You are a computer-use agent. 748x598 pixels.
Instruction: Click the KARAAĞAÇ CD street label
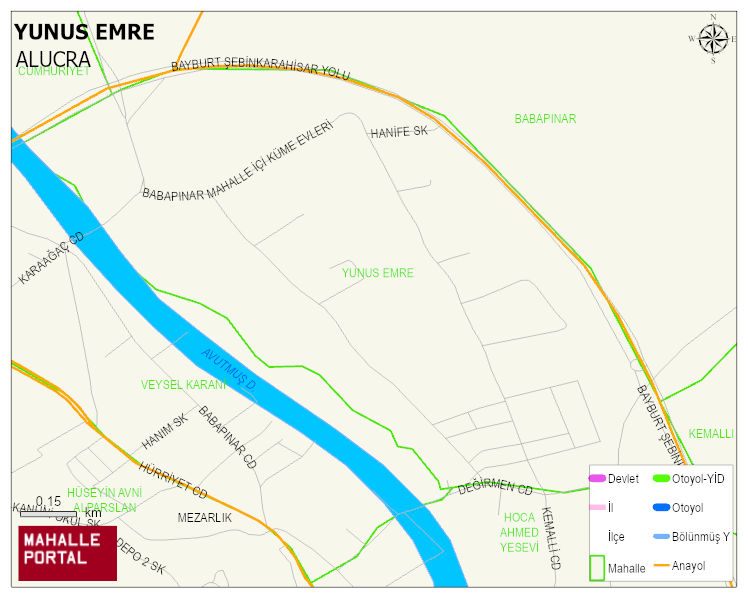(x=51, y=258)
